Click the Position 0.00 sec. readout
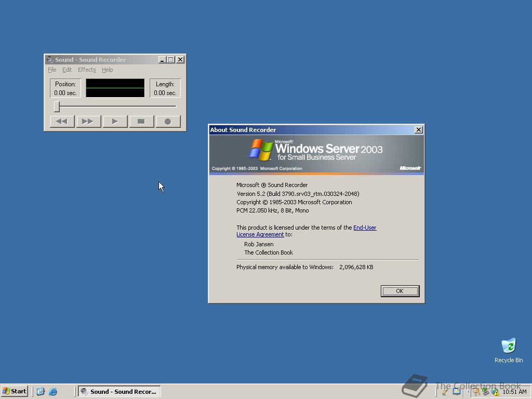This screenshot has width=532, height=399. 65,88
